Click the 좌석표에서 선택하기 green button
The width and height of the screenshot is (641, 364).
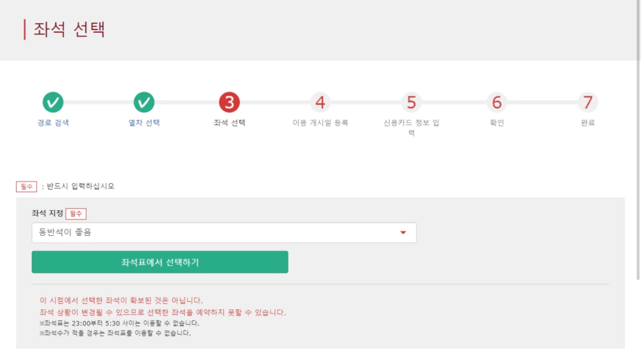[x=160, y=262]
